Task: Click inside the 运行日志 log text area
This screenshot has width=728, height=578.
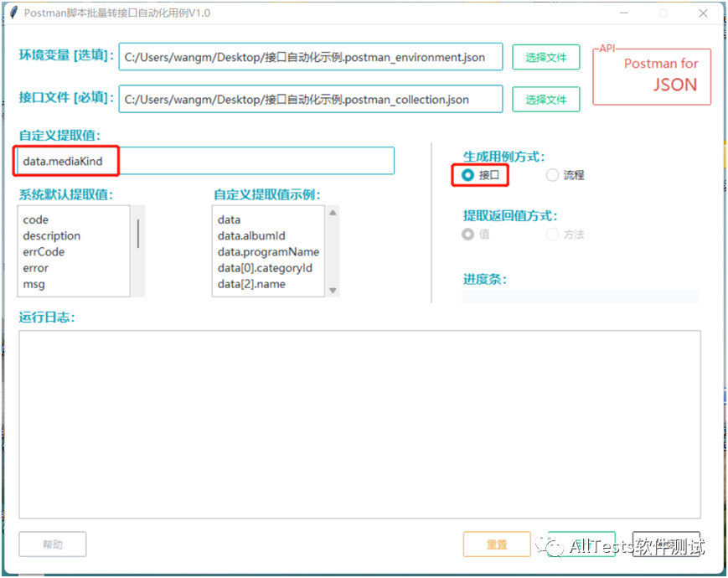Action: click(x=360, y=425)
